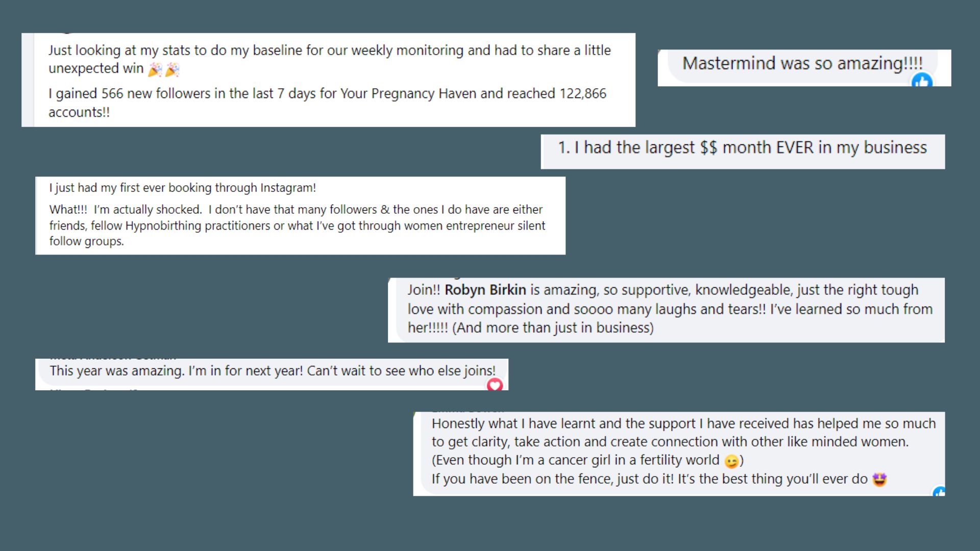Viewport: 980px width, 551px height.
Task: Click the star-eyes emoji after 'ever do'
Action: [x=879, y=480]
